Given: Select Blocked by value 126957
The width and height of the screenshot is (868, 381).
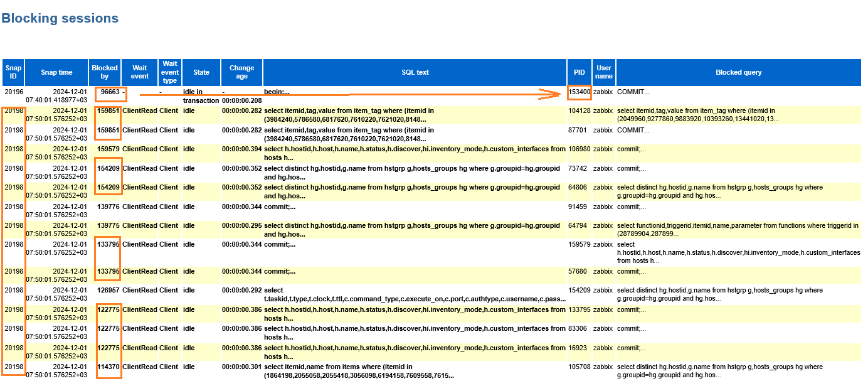Looking at the screenshot, I should click(109, 291).
